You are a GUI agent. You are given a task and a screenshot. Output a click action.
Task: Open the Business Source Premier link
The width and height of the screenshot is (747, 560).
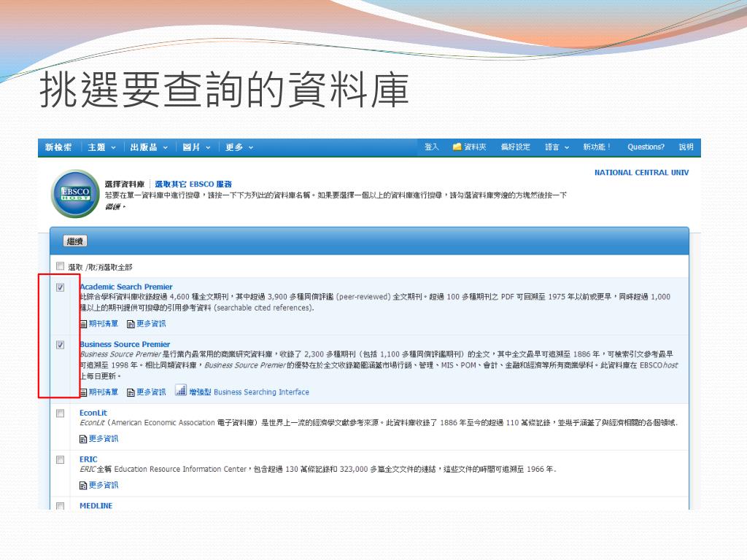(x=125, y=344)
